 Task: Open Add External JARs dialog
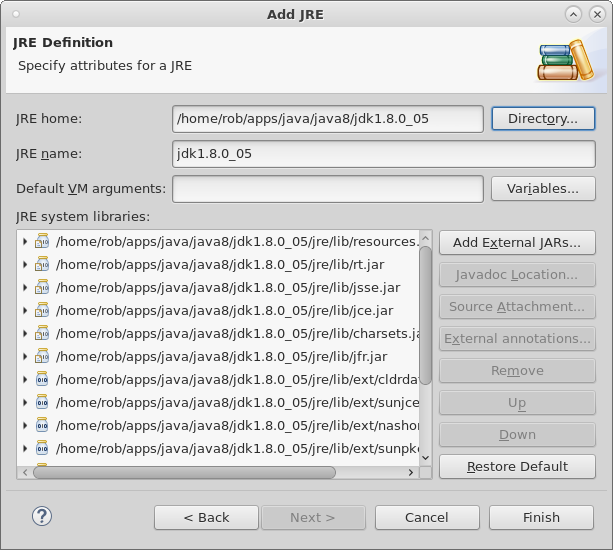(x=516, y=243)
